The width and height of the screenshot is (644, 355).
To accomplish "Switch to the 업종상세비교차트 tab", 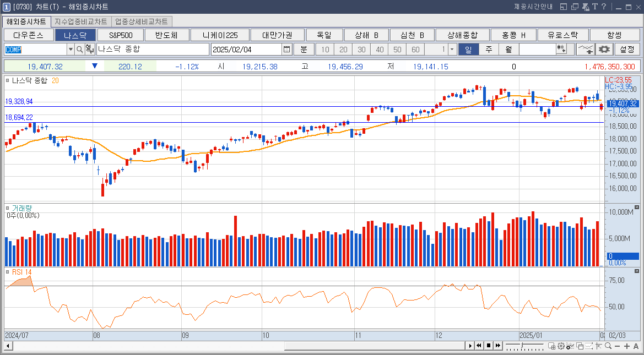I will coord(141,21).
